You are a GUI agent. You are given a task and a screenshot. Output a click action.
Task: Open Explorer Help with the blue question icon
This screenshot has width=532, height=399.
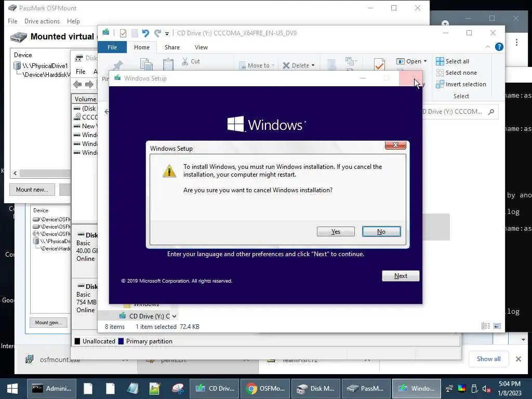[499, 47]
